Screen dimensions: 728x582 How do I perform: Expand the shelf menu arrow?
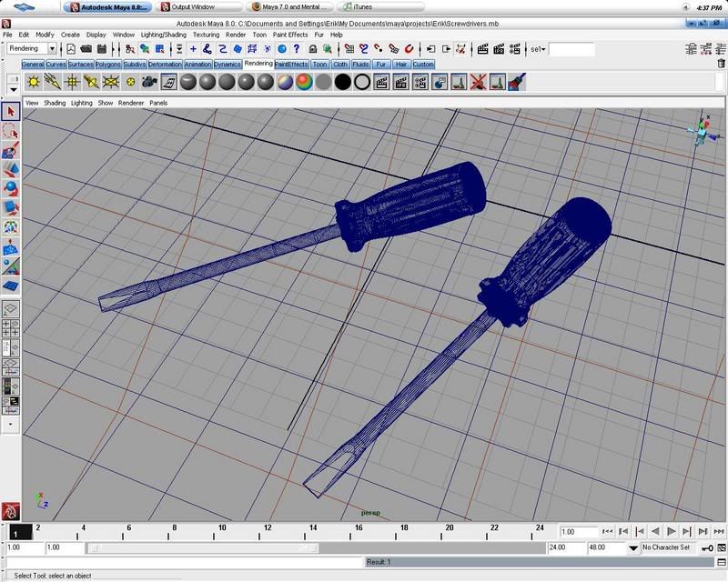coord(14,90)
